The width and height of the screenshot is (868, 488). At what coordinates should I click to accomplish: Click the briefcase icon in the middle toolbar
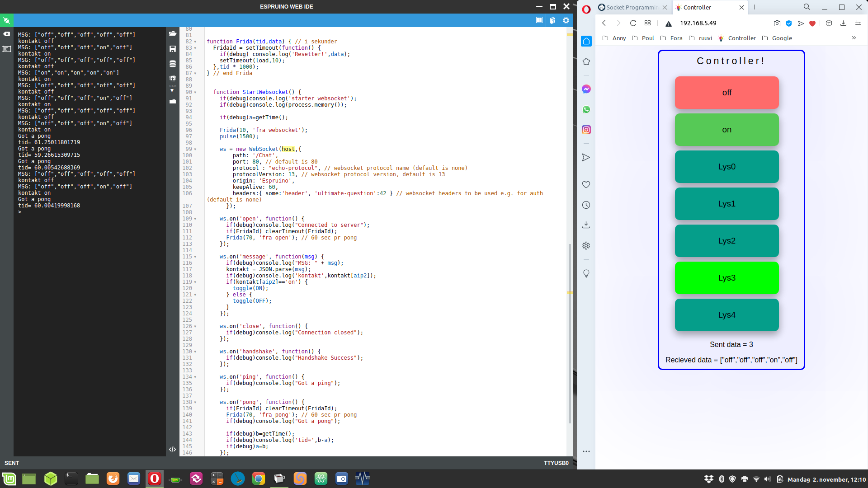(172, 101)
